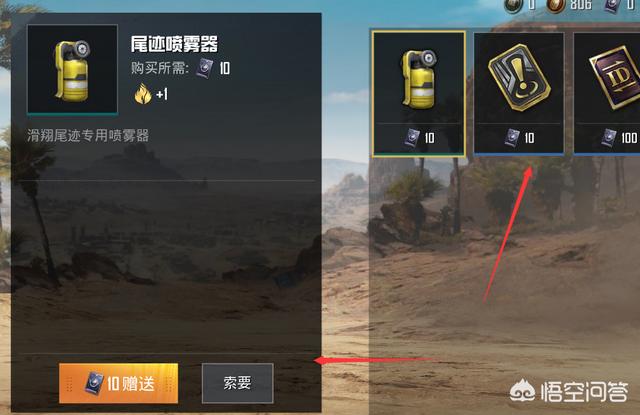Click the 806 gold coin balance number

(x=581, y=4)
